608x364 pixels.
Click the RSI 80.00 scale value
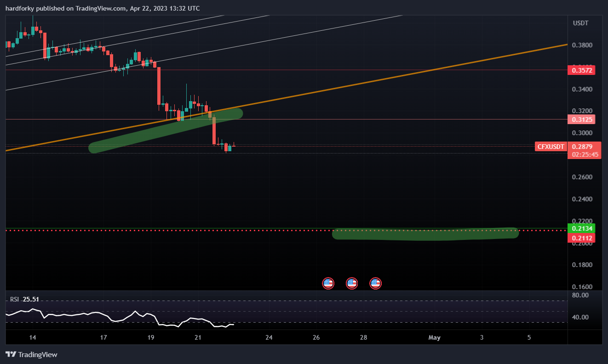click(580, 295)
